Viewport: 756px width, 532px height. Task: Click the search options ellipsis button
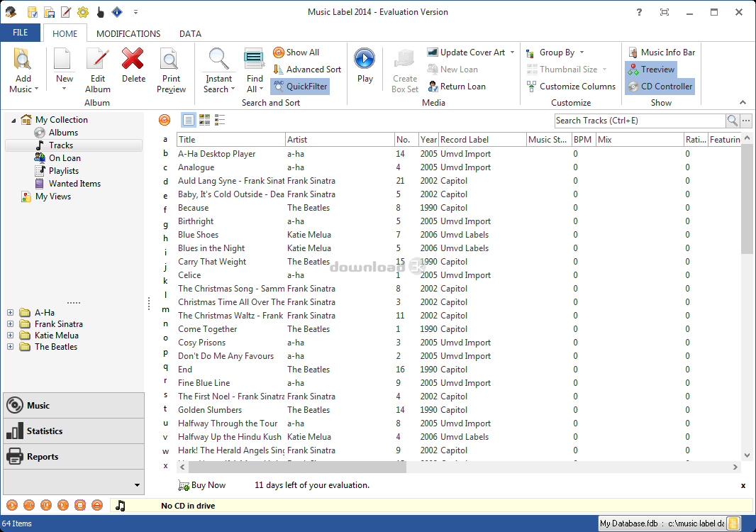pyautogui.click(x=746, y=121)
